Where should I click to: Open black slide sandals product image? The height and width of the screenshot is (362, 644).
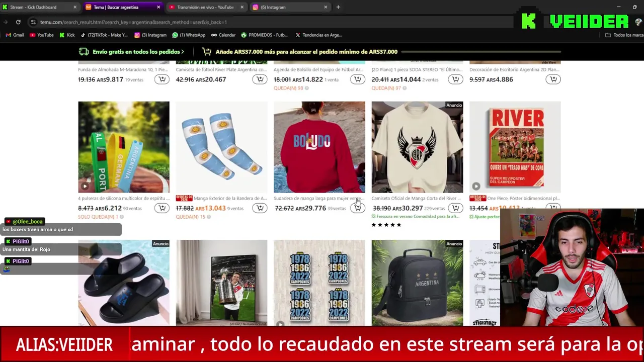tap(124, 283)
